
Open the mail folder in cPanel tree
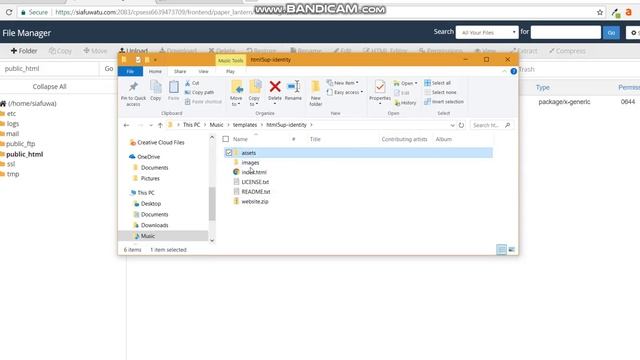pyautogui.click(x=12, y=134)
